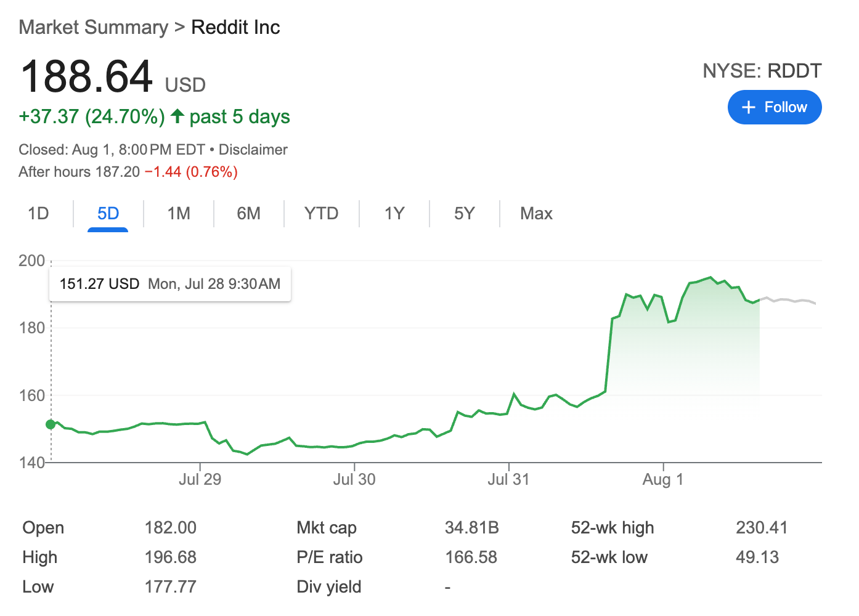Click the price tooltip showing 151.27 USD

(x=169, y=284)
